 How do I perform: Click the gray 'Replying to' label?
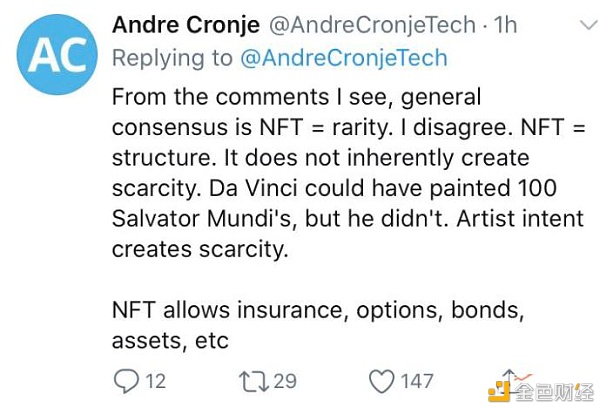[172, 58]
